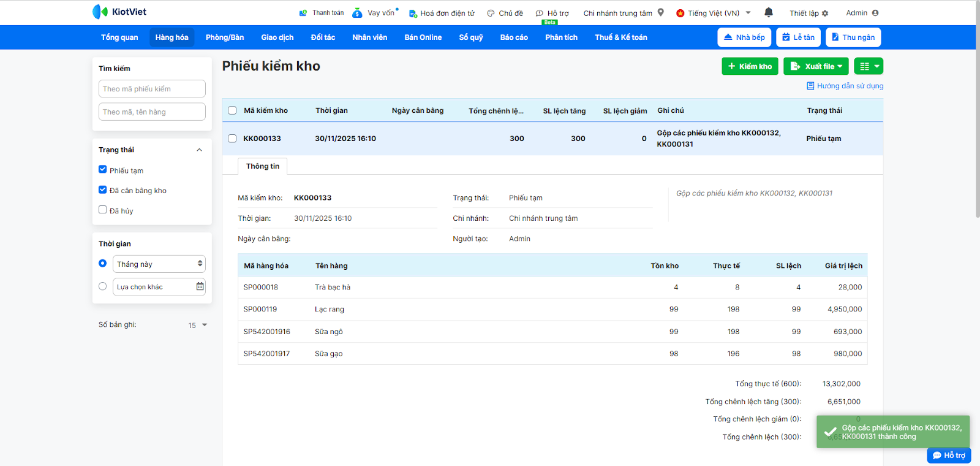The height and width of the screenshot is (466, 980).
Task: Open calendar icon in Lựa chọn khác
Action: point(200,286)
